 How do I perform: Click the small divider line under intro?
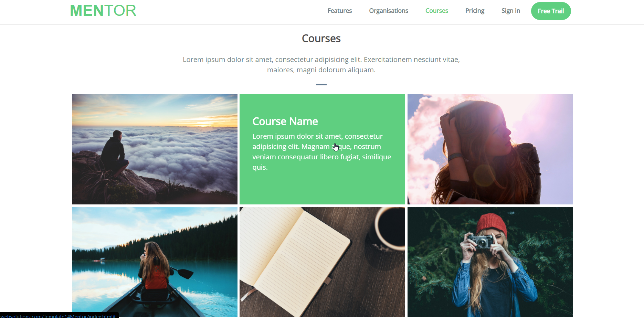coord(321,84)
